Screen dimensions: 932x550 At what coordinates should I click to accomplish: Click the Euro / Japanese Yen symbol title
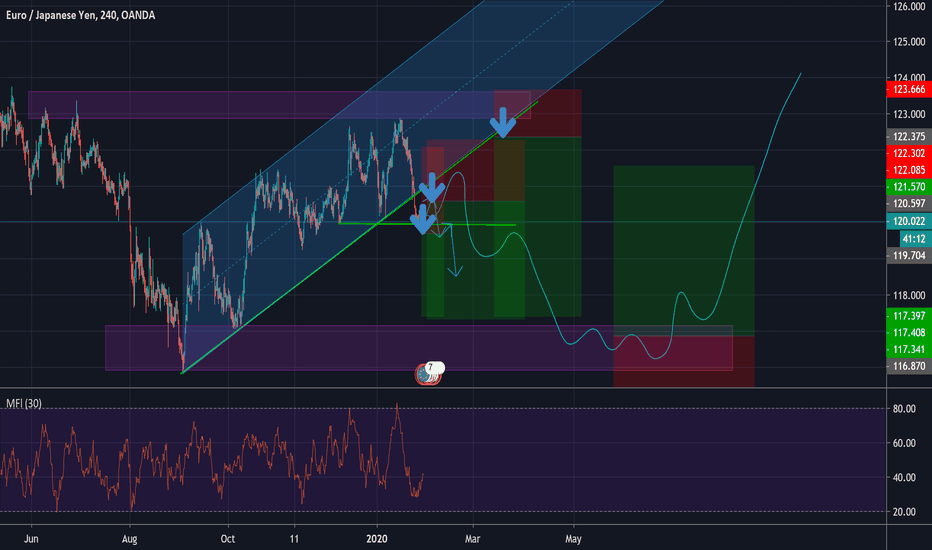click(80, 15)
